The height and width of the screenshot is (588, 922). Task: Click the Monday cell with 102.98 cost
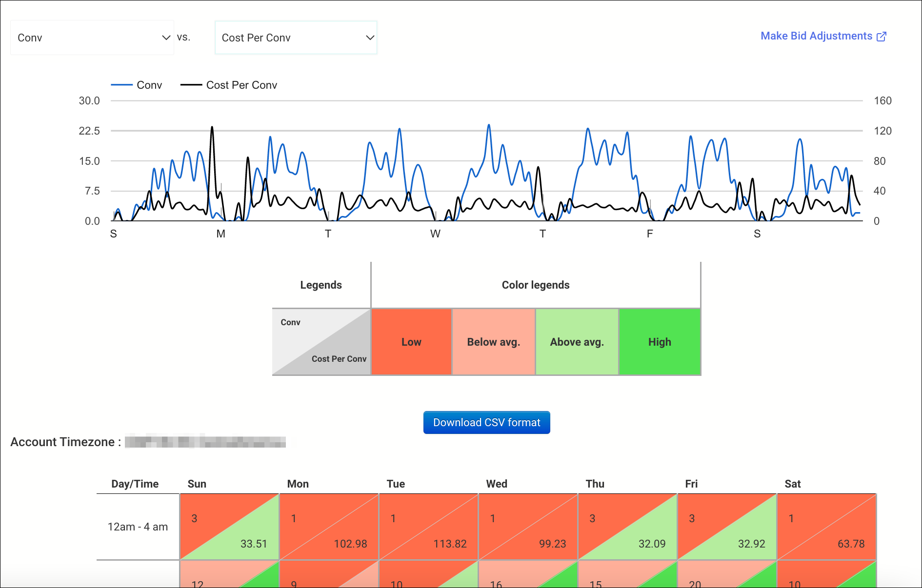329,527
